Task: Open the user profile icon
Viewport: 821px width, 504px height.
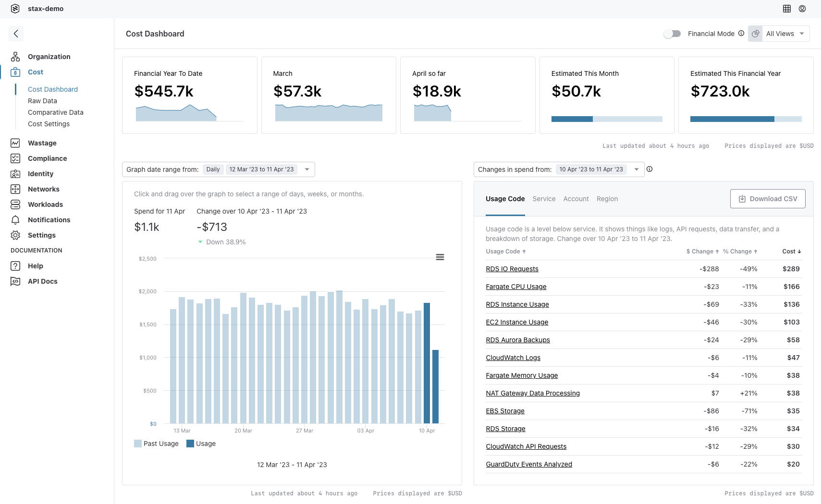Action: pyautogui.click(x=802, y=9)
